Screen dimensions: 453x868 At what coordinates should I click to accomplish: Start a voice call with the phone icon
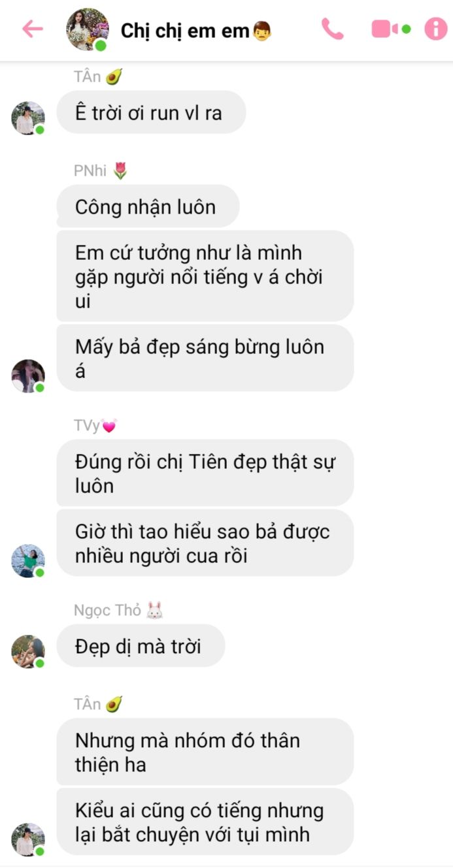pyautogui.click(x=332, y=29)
